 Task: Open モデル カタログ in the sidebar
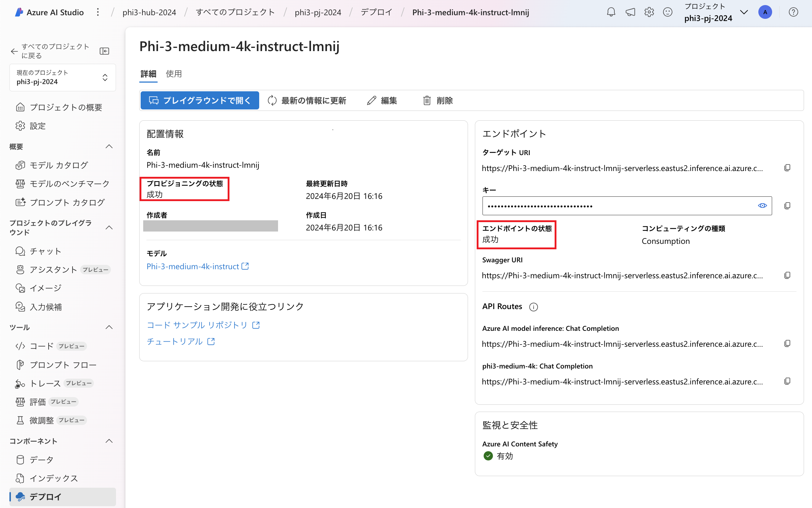pos(63,165)
